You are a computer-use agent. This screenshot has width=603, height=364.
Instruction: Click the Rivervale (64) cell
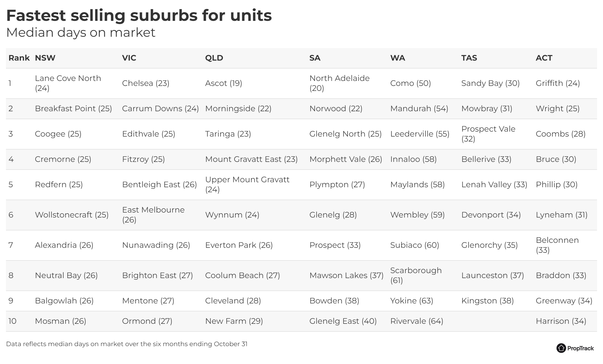coord(417,321)
